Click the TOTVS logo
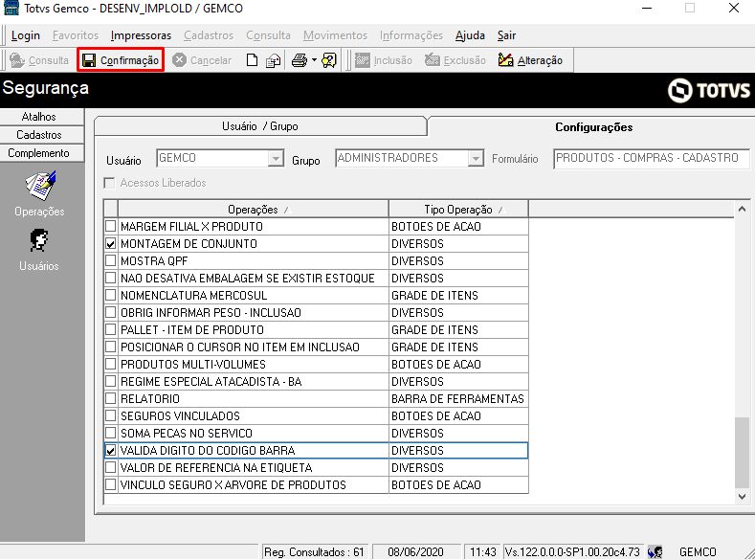The width and height of the screenshot is (755, 560). tap(709, 90)
